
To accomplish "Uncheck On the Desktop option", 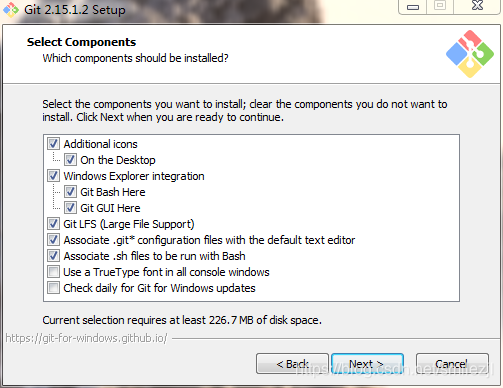I will [70, 160].
